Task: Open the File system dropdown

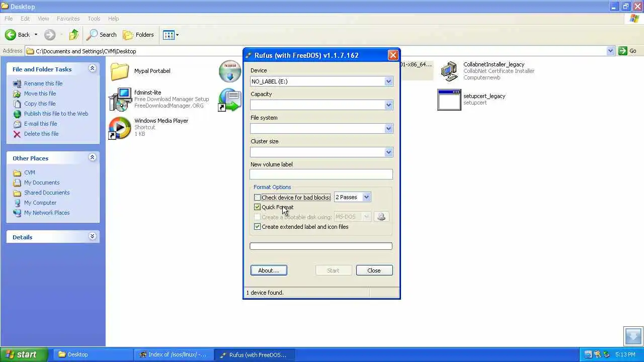Action: tap(388, 129)
